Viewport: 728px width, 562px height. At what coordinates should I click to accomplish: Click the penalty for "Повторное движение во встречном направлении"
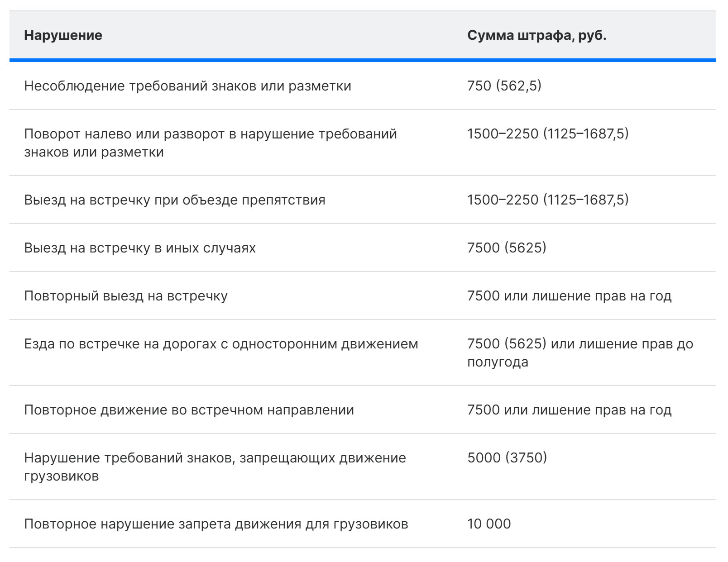pos(569,410)
